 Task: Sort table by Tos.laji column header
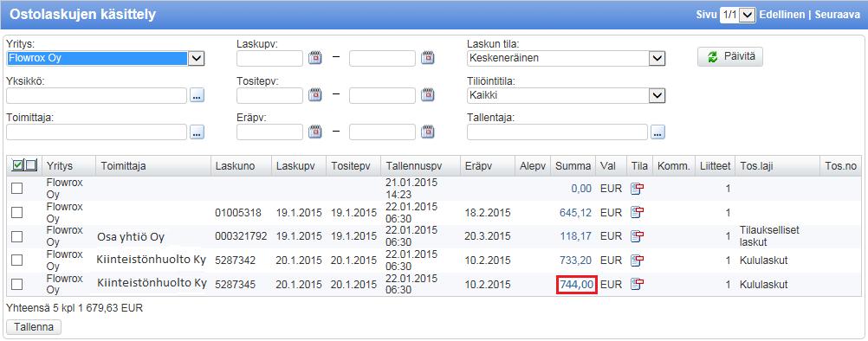758,166
